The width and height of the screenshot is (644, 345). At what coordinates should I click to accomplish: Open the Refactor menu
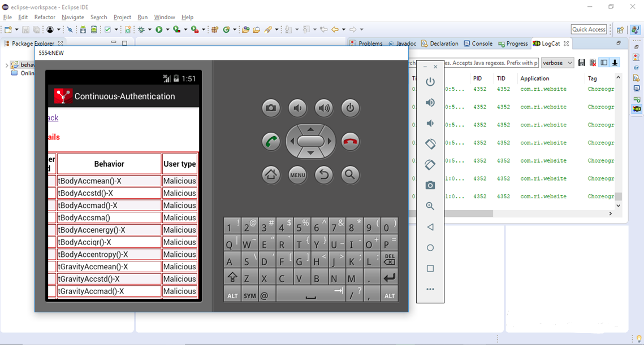[45, 18]
